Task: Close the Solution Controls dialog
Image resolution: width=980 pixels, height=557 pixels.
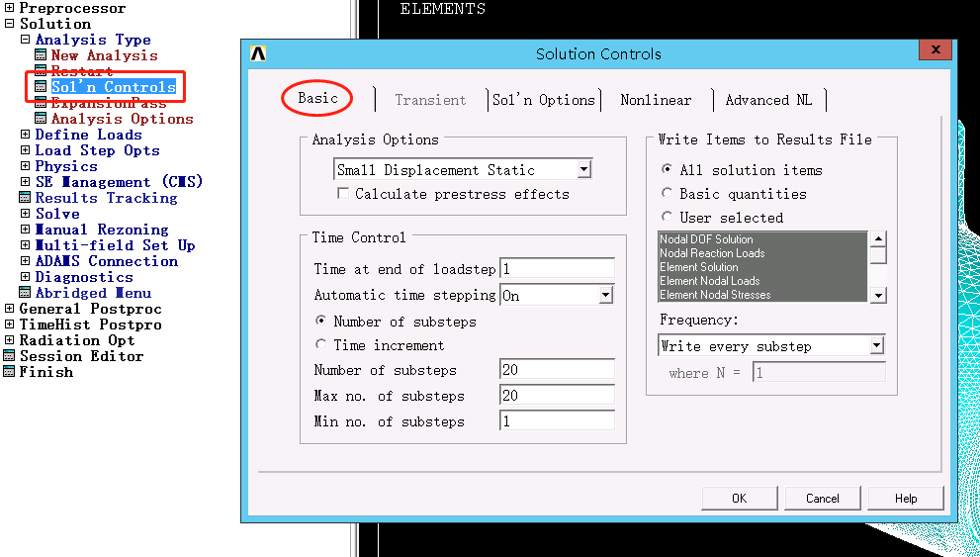Action: 935,49
